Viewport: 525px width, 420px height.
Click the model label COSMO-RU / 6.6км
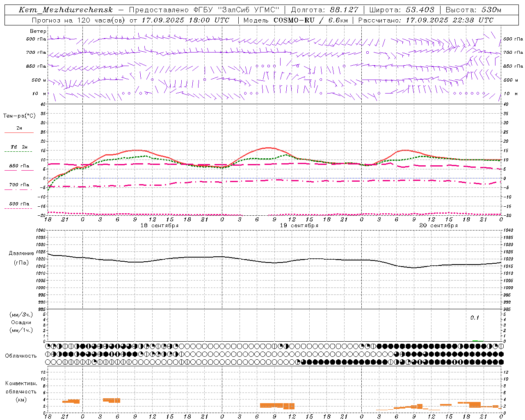(x=310, y=20)
